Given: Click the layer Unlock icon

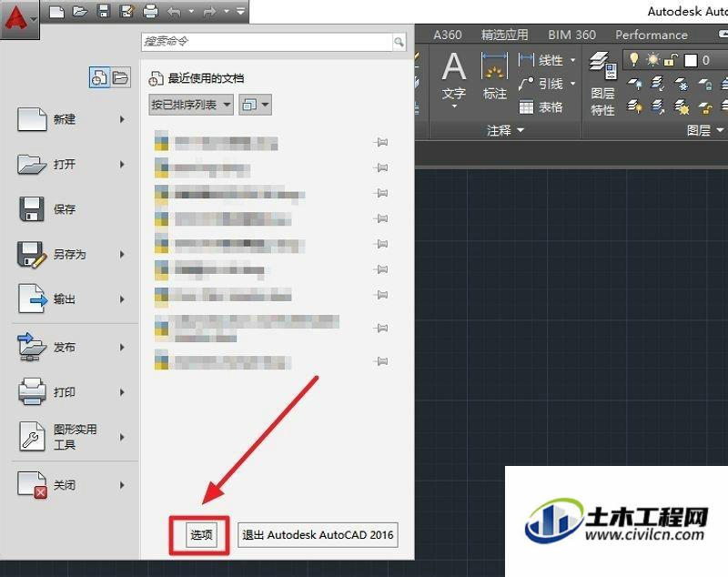Looking at the screenshot, I should [704, 107].
